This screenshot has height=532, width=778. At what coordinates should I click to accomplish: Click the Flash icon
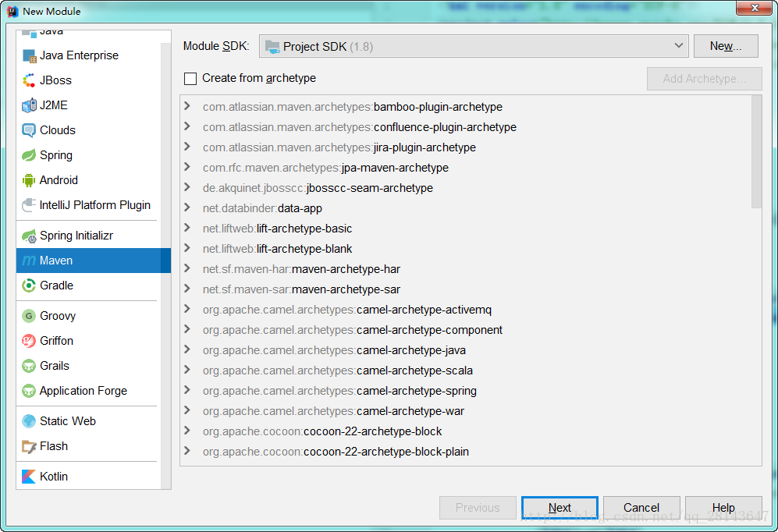(30, 446)
